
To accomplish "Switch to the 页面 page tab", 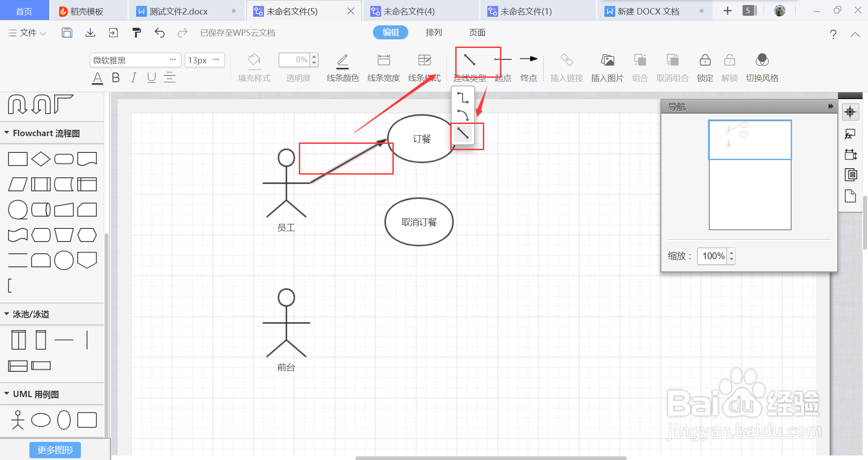I will [x=477, y=33].
